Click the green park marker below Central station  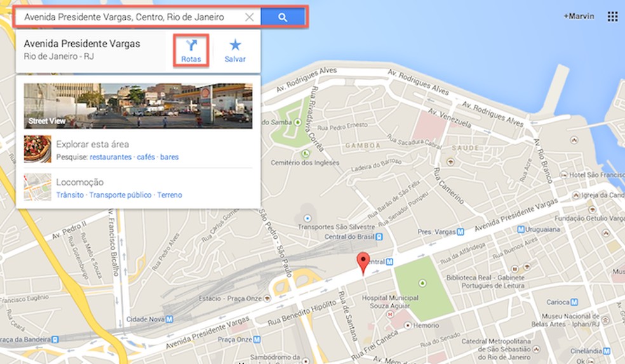(422, 283)
